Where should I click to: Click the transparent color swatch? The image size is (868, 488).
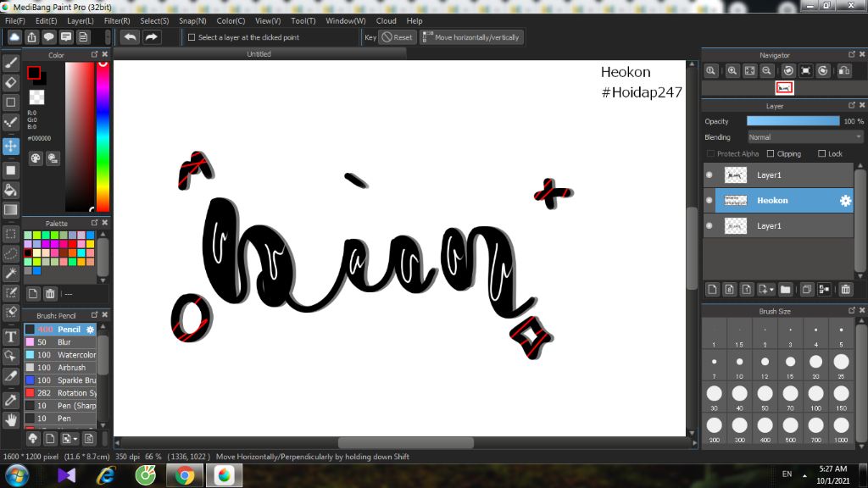pos(36,97)
